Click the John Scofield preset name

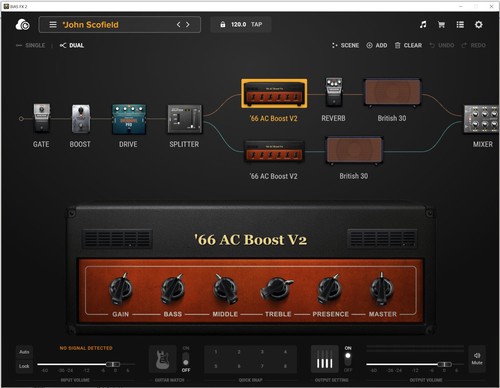point(91,25)
